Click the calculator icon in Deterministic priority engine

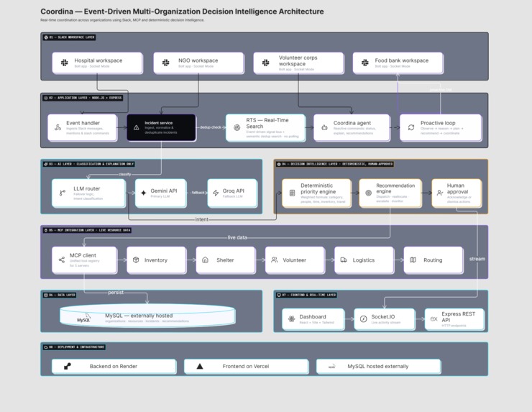pyautogui.click(x=292, y=193)
